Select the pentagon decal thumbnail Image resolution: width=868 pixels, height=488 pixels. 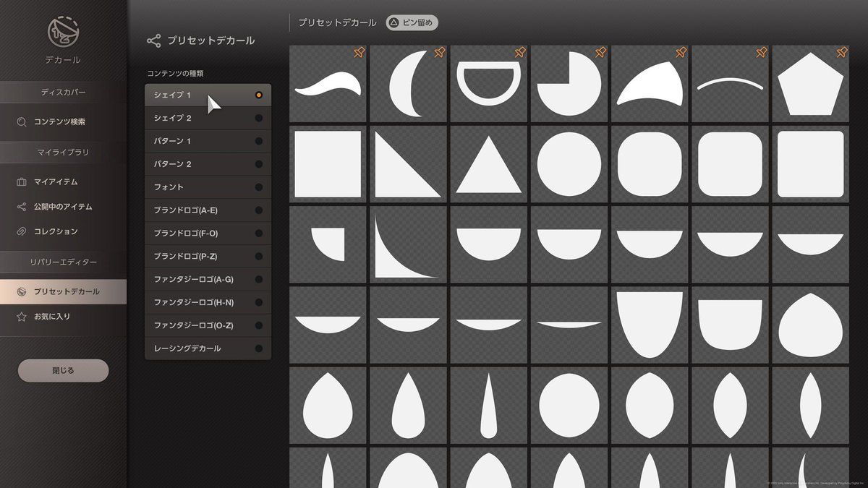click(810, 84)
